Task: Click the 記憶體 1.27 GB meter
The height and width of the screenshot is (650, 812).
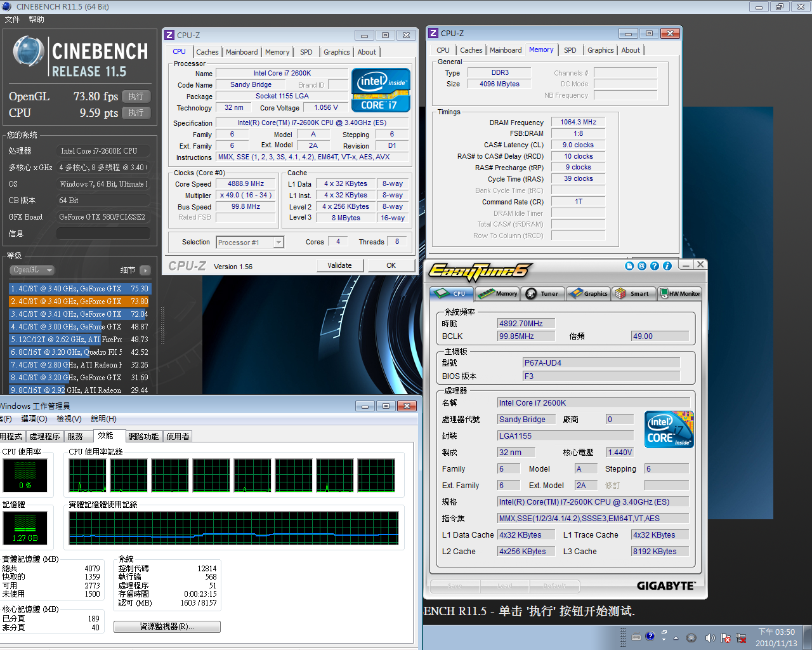Action: click(x=25, y=528)
